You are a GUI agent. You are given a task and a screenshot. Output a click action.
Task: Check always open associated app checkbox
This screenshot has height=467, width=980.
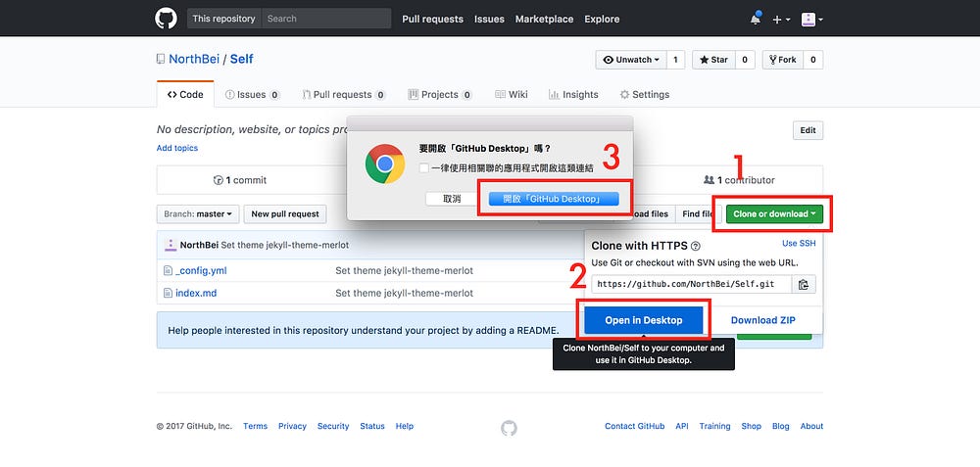(x=423, y=168)
